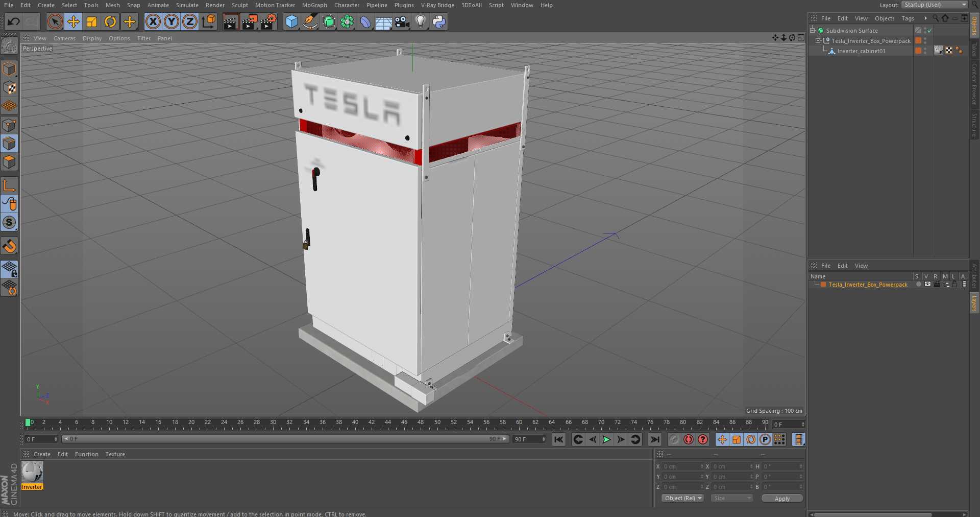Click the Undo arrow icon
The height and width of the screenshot is (517, 980).
click(14, 21)
